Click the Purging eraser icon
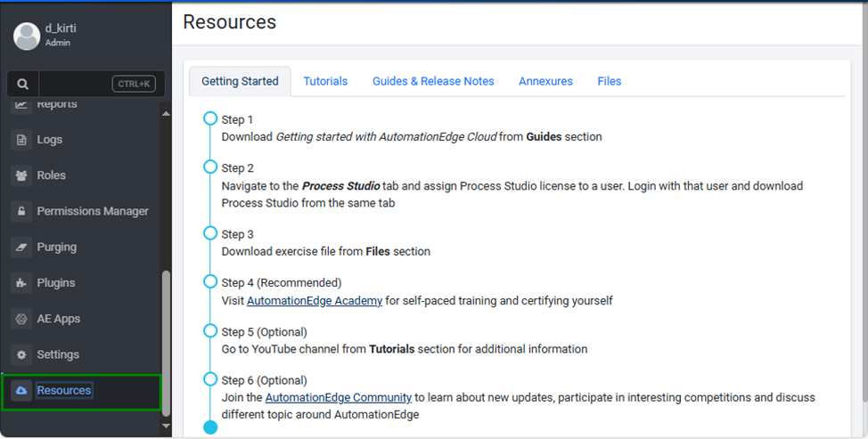Viewport: 868px width, 439px height. pos(21,248)
